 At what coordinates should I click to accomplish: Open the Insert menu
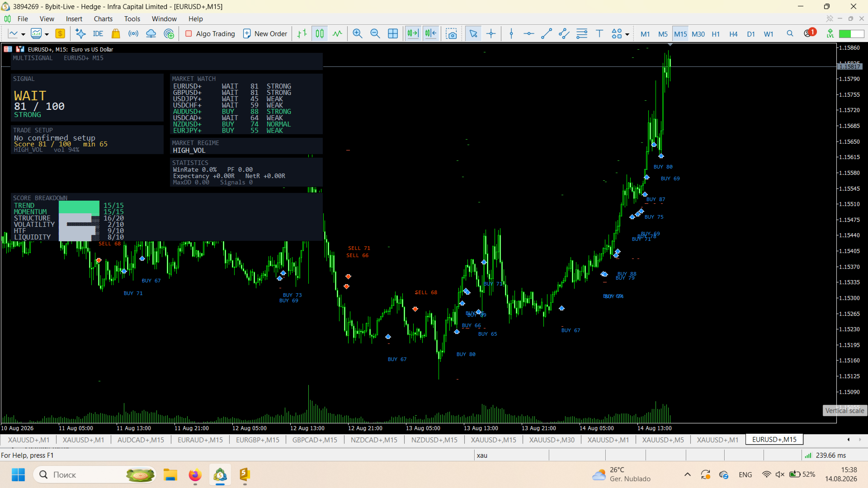(74, 19)
